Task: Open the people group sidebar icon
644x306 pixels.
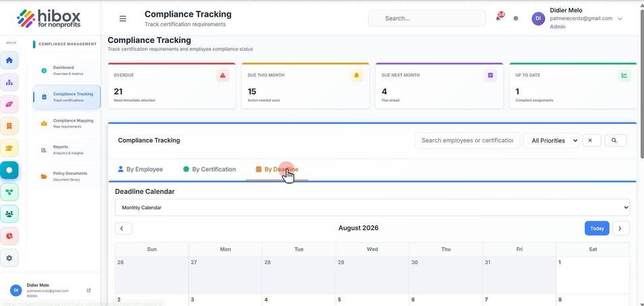Action: [9, 214]
